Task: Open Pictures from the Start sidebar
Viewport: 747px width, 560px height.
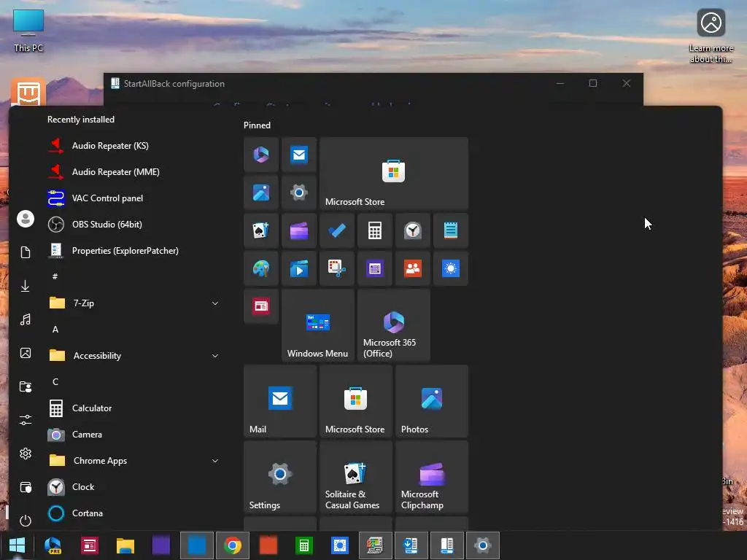Action: (26, 353)
